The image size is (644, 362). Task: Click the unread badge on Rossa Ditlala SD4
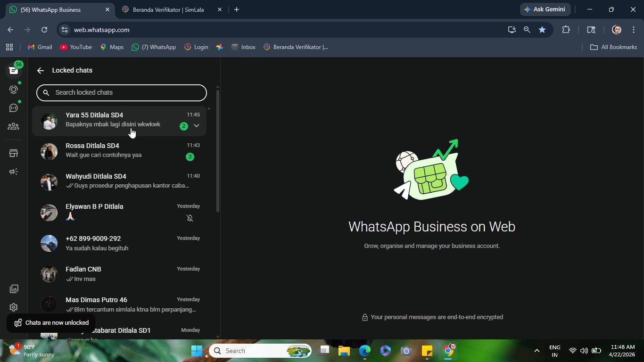click(x=190, y=156)
